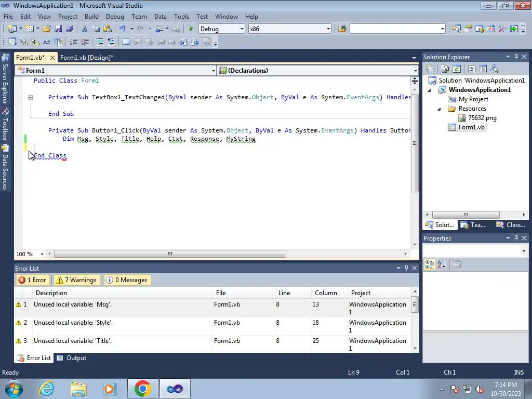Click the Open File folder icon
This screenshot has height=399, width=532.
point(46,29)
